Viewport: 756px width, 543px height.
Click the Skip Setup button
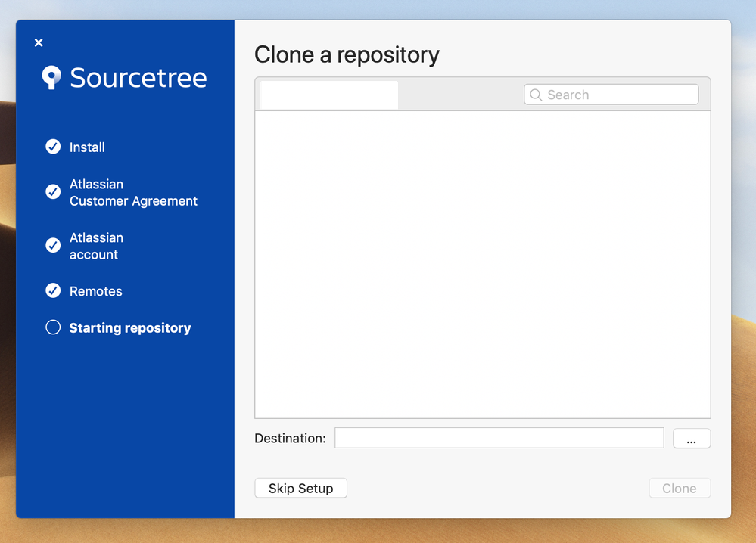click(301, 488)
